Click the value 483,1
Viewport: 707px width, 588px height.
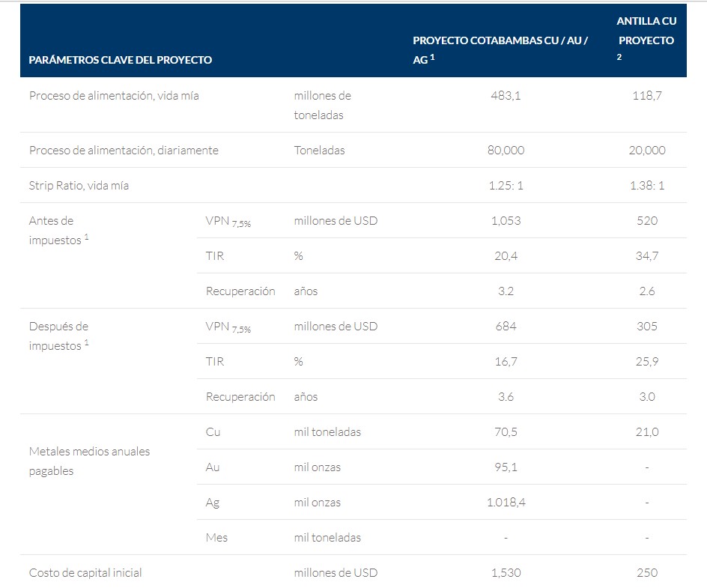pos(506,96)
